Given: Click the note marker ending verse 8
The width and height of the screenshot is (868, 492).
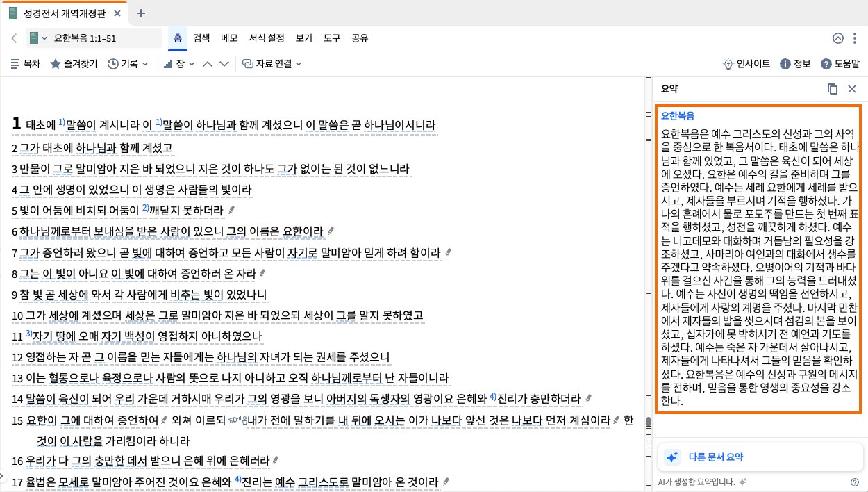Looking at the screenshot, I should [x=261, y=274].
